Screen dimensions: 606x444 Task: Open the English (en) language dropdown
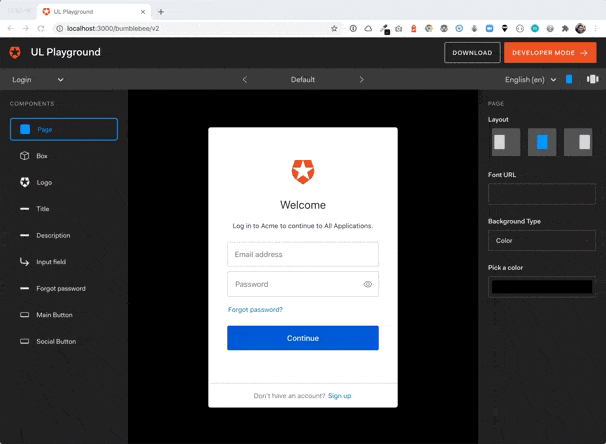(530, 80)
